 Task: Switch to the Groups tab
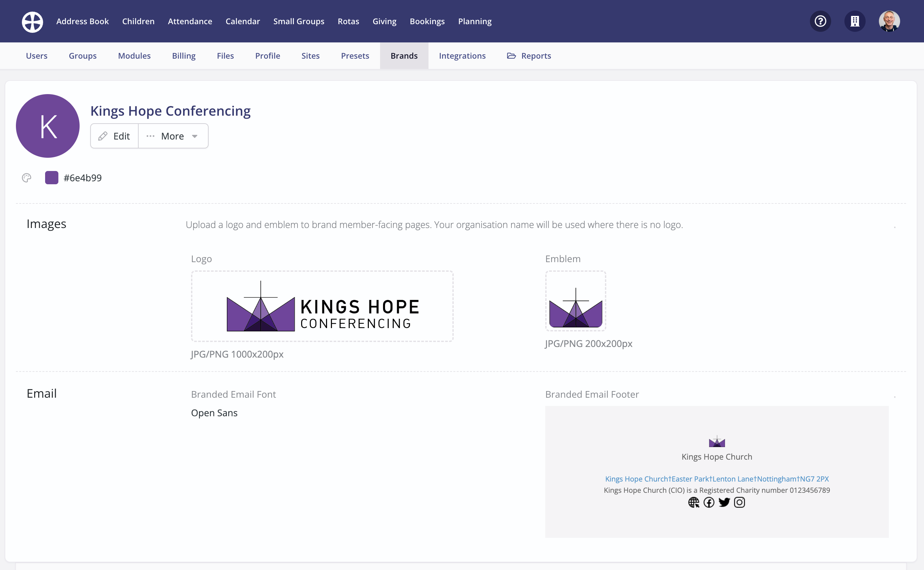[x=83, y=56]
